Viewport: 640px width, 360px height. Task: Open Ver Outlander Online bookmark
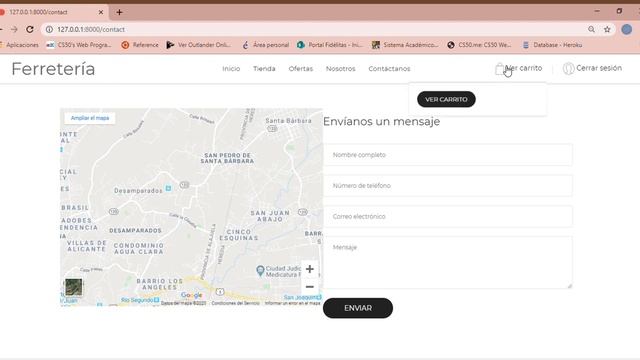pyautogui.click(x=199, y=45)
